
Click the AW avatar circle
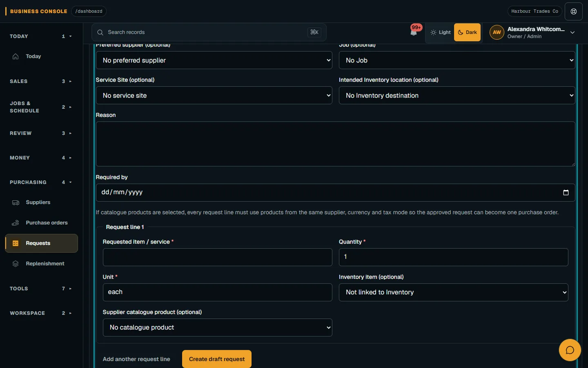pos(497,32)
